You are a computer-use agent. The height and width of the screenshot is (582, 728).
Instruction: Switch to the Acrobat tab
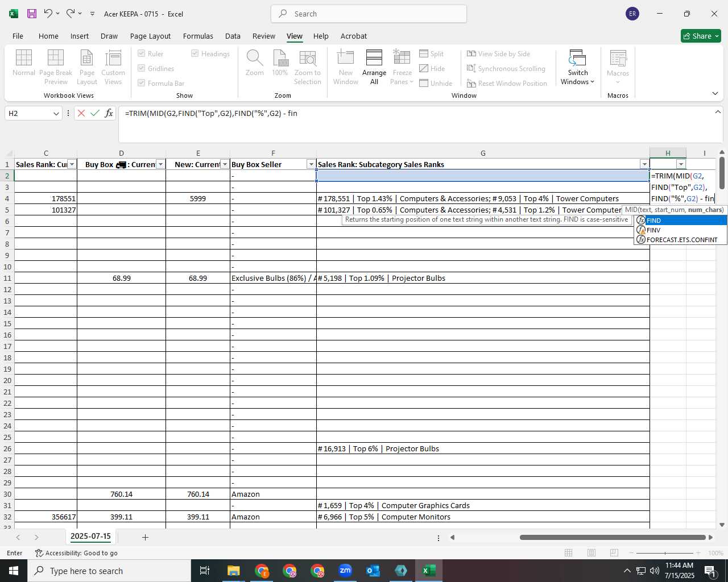click(x=354, y=36)
